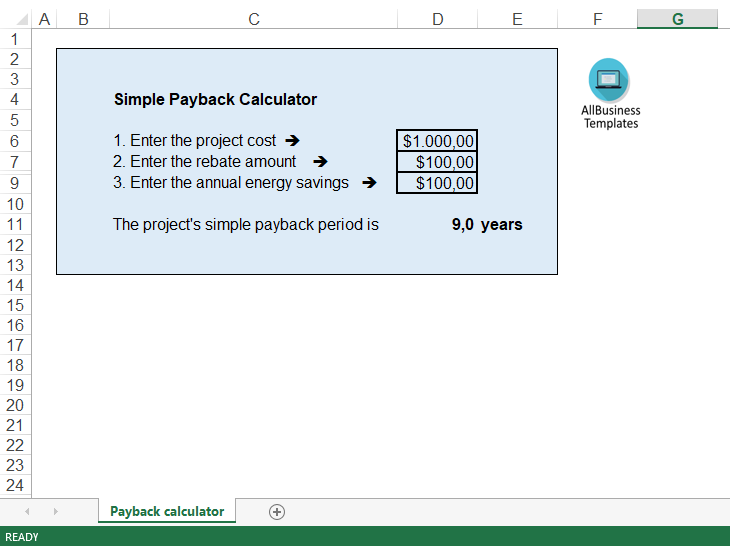Select row 14 header

pos(15,285)
